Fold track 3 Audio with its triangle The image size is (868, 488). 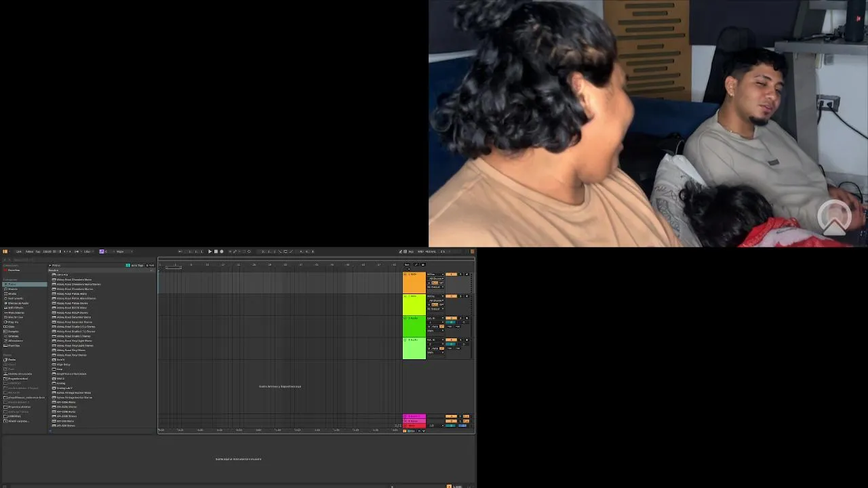point(406,318)
